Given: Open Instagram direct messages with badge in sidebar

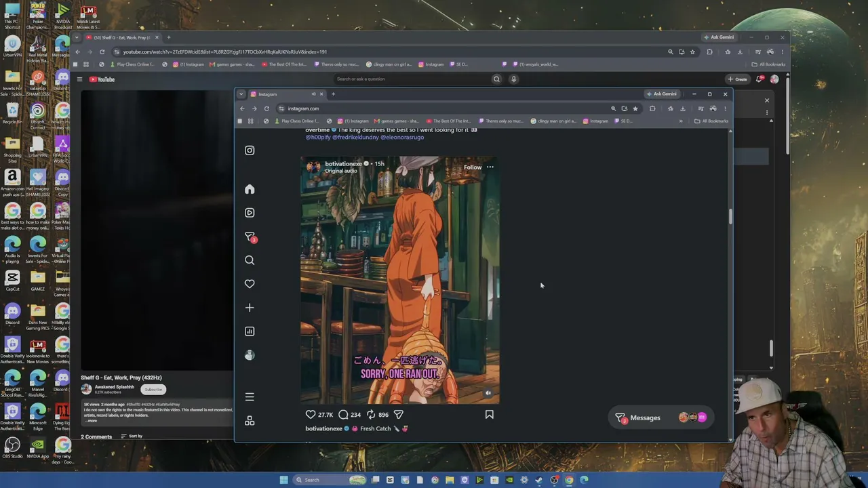Looking at the screenshot, I should click(250, 237).
